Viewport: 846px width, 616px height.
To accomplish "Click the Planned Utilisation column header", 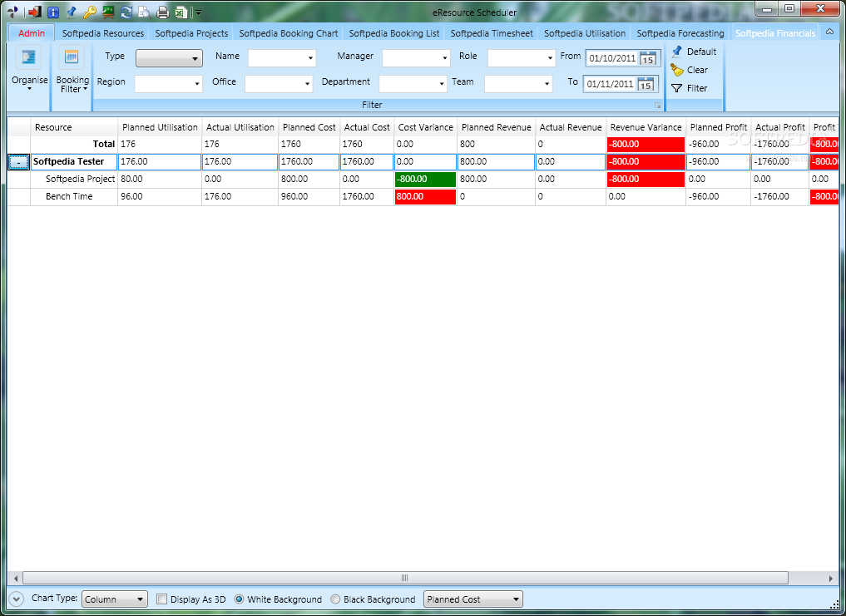I will [160, 127].
